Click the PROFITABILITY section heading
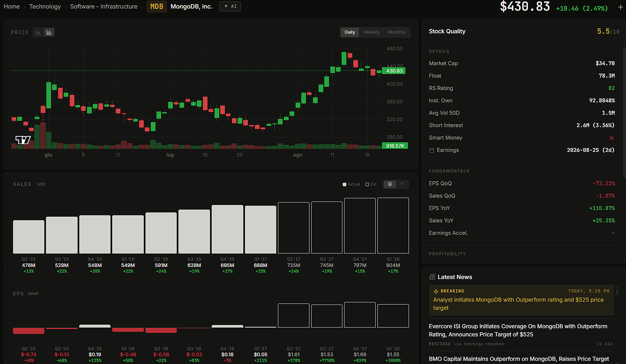This screenshot has height=364, width=626. click(447, 254)
